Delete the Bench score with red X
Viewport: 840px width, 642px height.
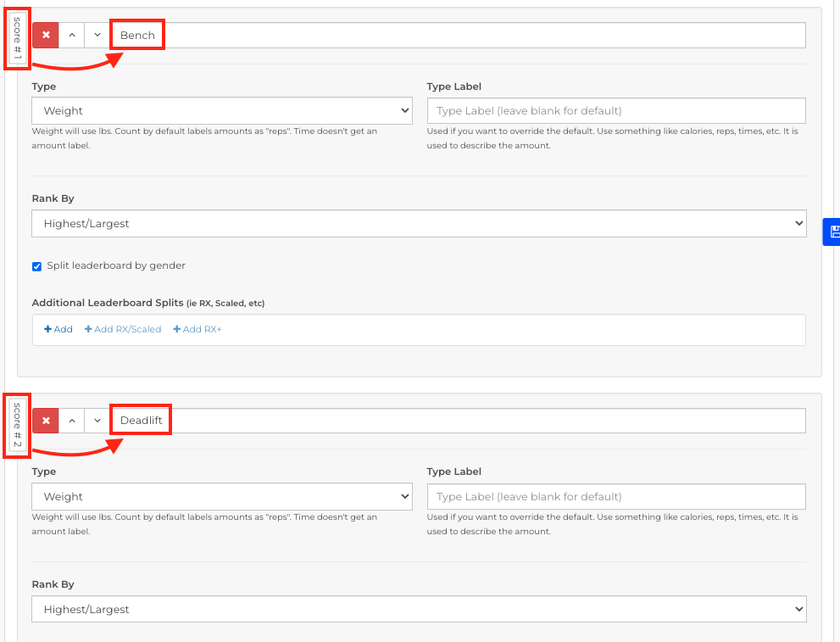pyautogui.click(x=46, y=36)
